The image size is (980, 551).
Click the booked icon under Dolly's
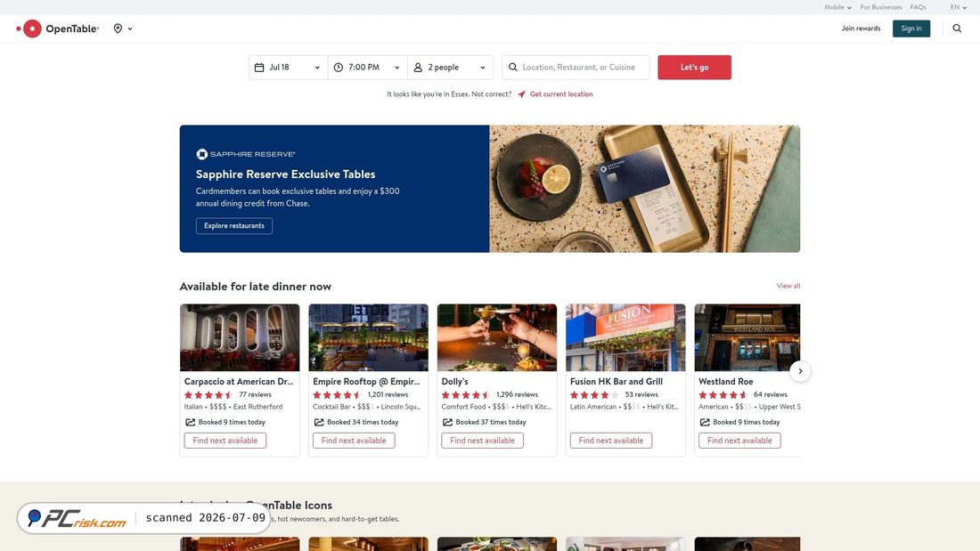coord(447,422)
